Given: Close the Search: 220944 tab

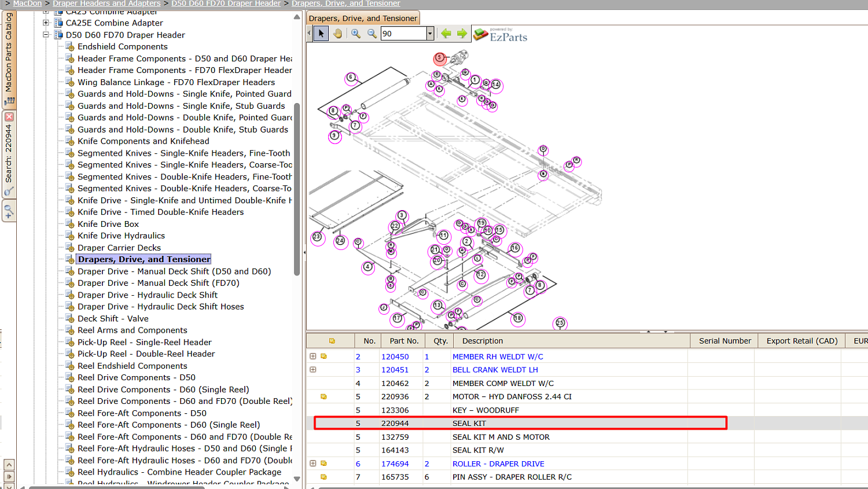Looking at the screenshot, I should (9, 117).
